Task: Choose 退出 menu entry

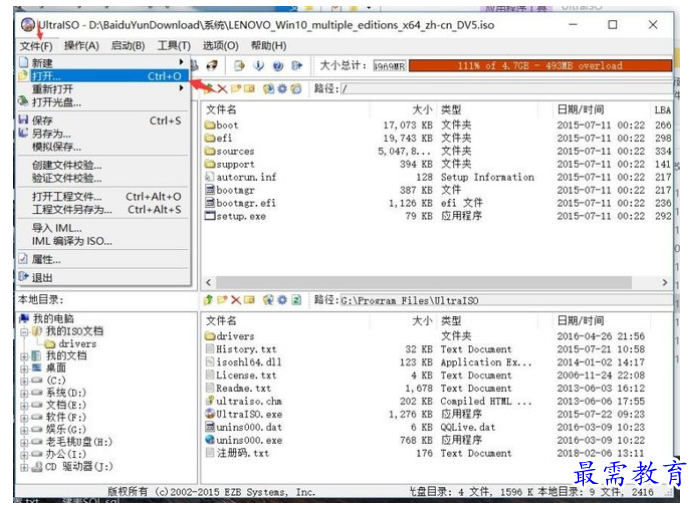Action: coord(104,278)
